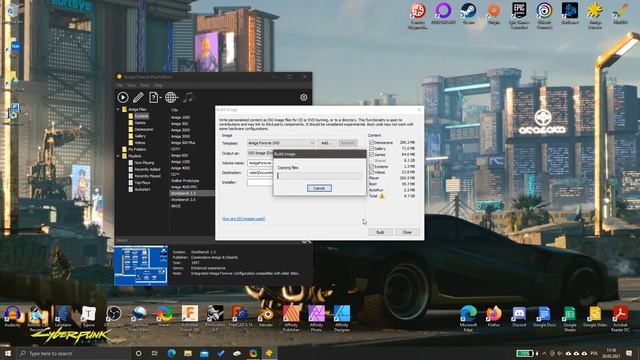This screenshot has height=360, width=640.
Task: Toggle the Gallery content checkbox
Action: (371, 149)
